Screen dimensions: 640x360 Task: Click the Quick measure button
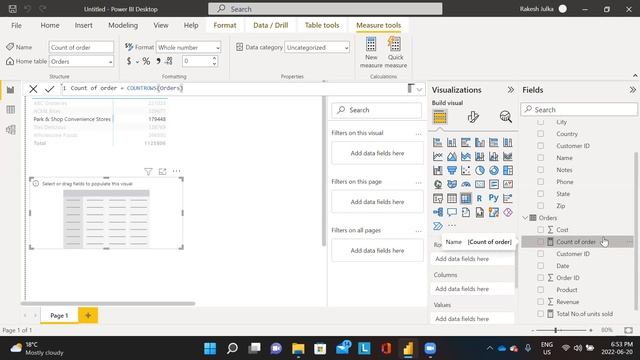coord(396,52)
